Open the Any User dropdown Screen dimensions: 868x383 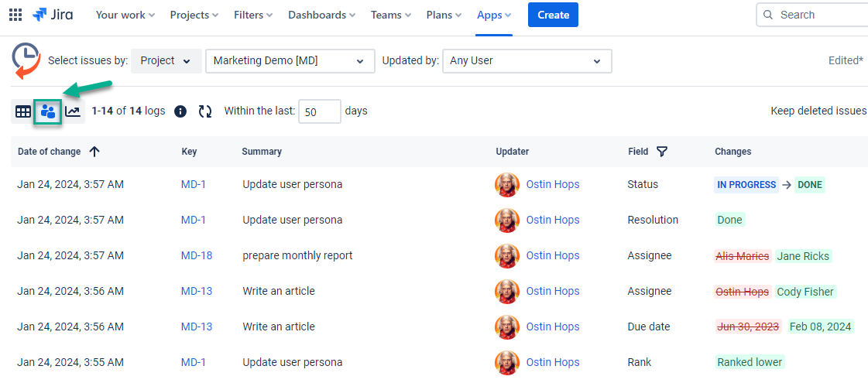[x=527, y=61]
